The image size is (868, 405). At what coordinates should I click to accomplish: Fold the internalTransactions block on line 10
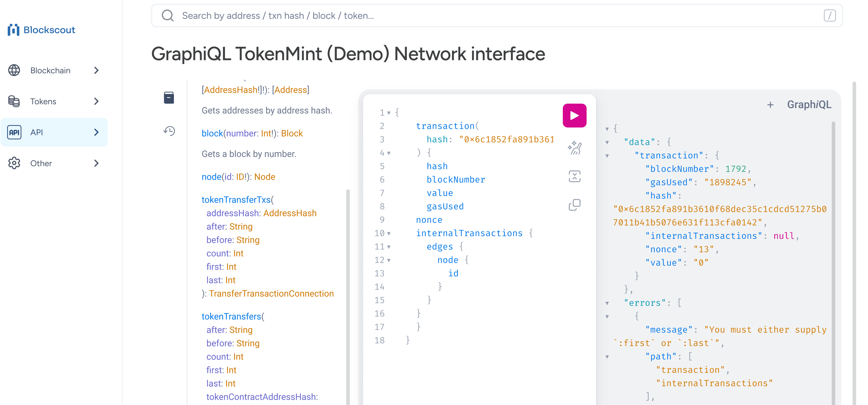coord(389,233)
